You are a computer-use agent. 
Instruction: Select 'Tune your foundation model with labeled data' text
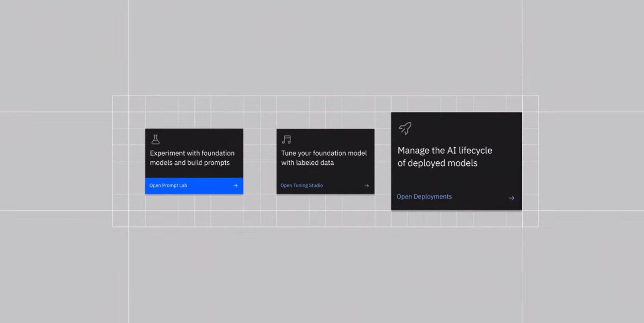click(324, 158)
